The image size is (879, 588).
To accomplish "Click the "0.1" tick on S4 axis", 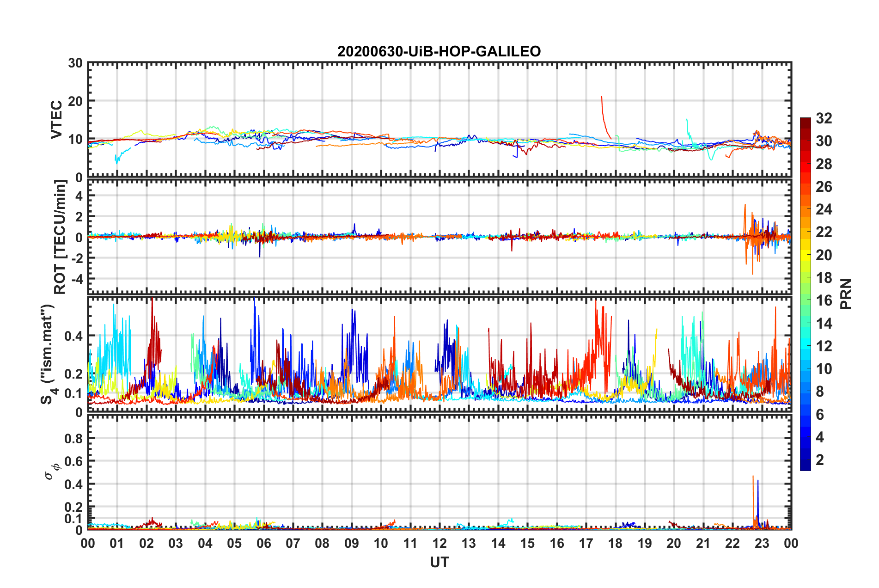I will [73, 393].
